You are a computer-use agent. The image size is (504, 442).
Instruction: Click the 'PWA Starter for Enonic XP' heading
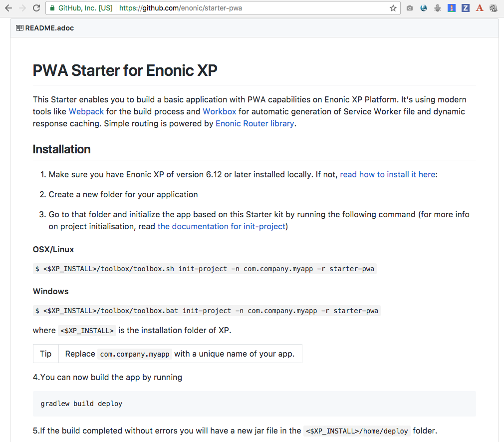click(x=125, y=70)
